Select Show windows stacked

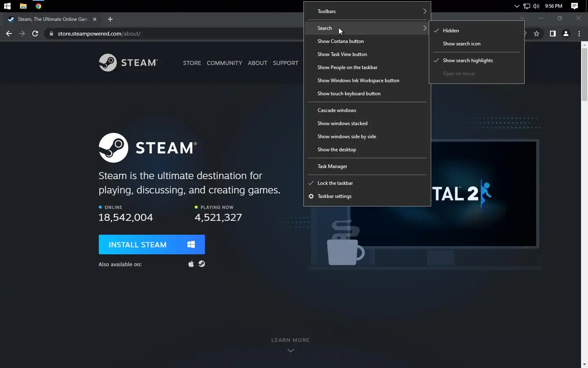[367, 123]
